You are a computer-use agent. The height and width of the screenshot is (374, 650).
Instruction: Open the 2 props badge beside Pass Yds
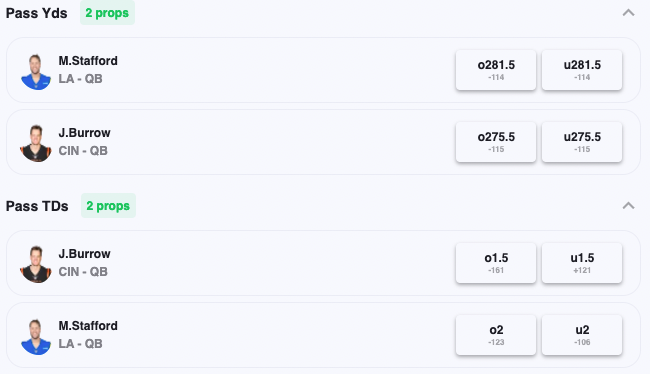[x=107, y=13]
